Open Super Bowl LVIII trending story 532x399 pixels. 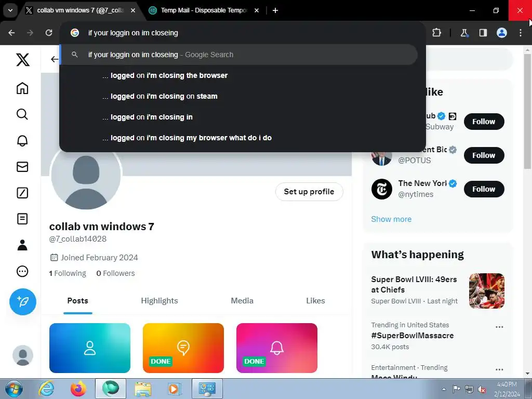(x=414, y=290)
